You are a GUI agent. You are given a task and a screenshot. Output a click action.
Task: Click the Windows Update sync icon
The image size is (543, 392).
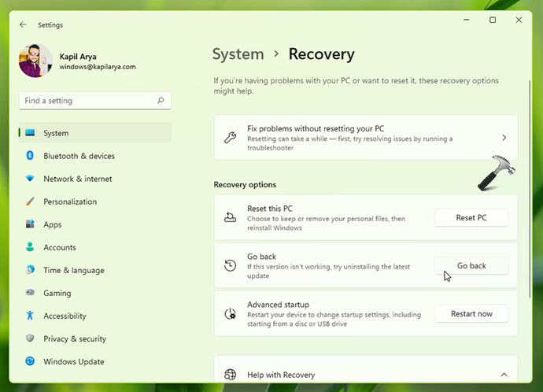pyautogui.click(x=30, y=361)
